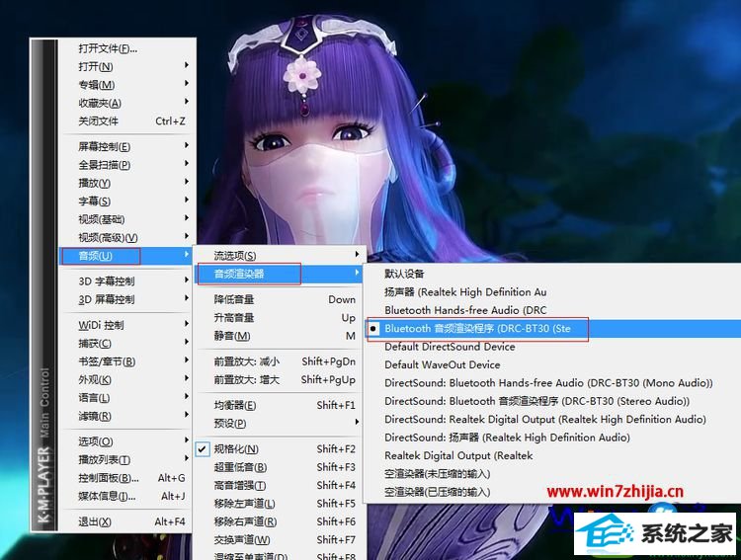Open the 滤镜(R) menu item

point(126,416)
